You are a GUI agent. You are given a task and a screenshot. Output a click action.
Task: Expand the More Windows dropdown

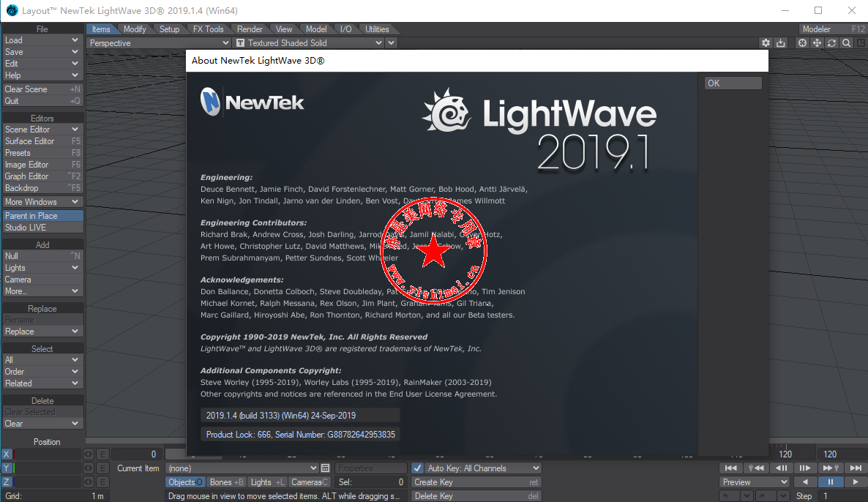point(42,202)
